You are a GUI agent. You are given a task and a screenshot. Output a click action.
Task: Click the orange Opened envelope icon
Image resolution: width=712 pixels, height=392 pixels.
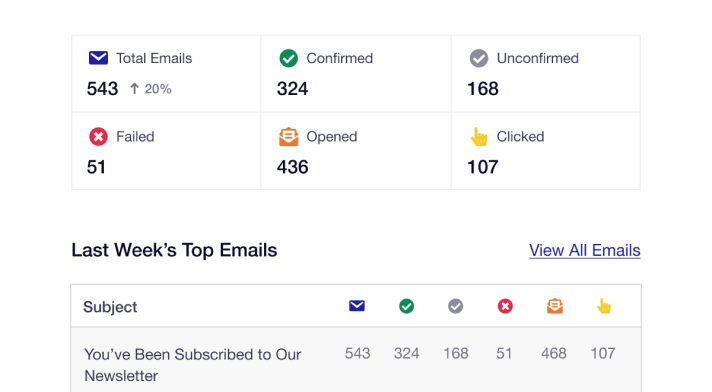click(288, 136)
